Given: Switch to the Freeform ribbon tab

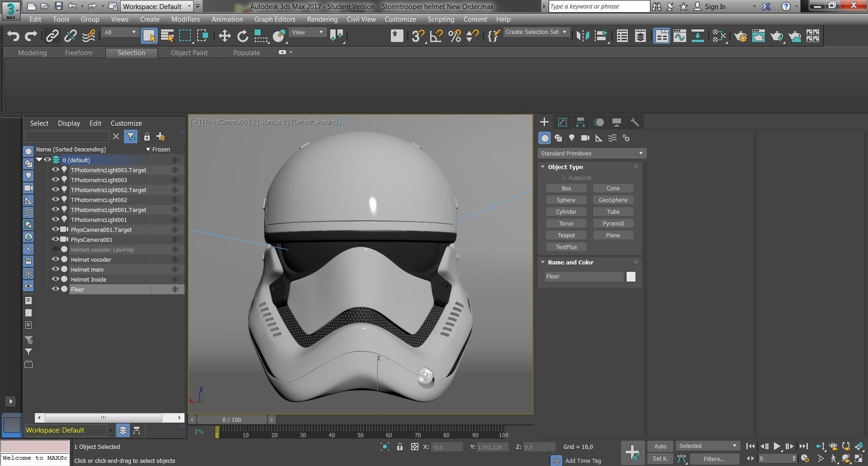Looking at the screenshot, I should point(78,53).
